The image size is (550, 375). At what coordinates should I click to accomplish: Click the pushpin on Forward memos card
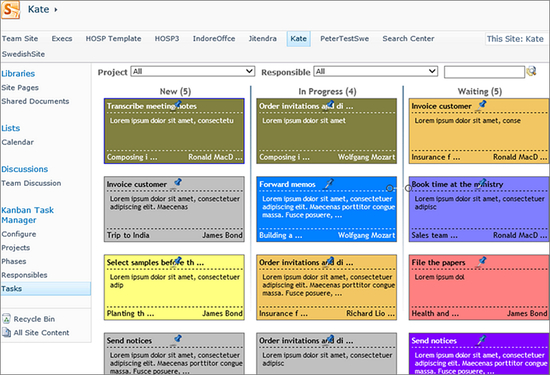(x=329, y=183)
